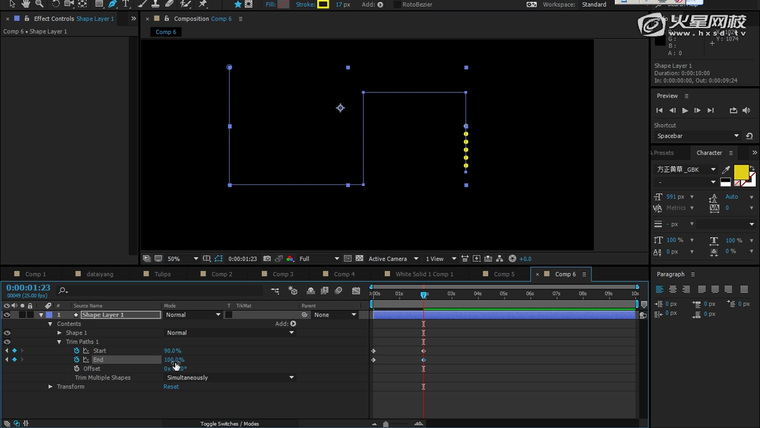The height and width of the screenshot is (428, 760).
Task: Click the End property stopwatch icon
Action: click(76, 360)
